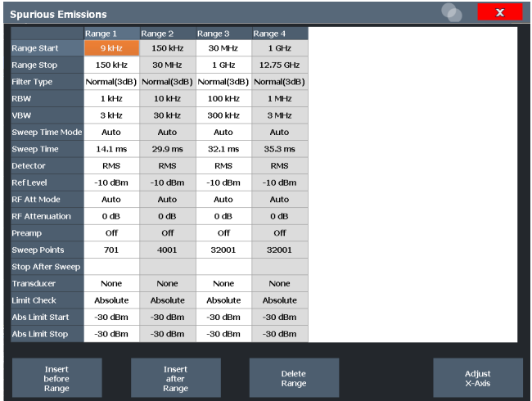
Task: Toggle Range 3 Preamp Off
Action: [223, 233]
